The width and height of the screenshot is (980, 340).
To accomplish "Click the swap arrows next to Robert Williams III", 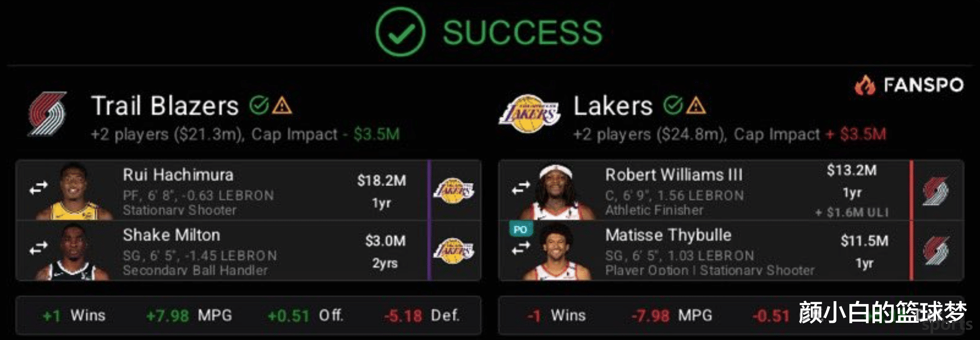I will [521, 188].
